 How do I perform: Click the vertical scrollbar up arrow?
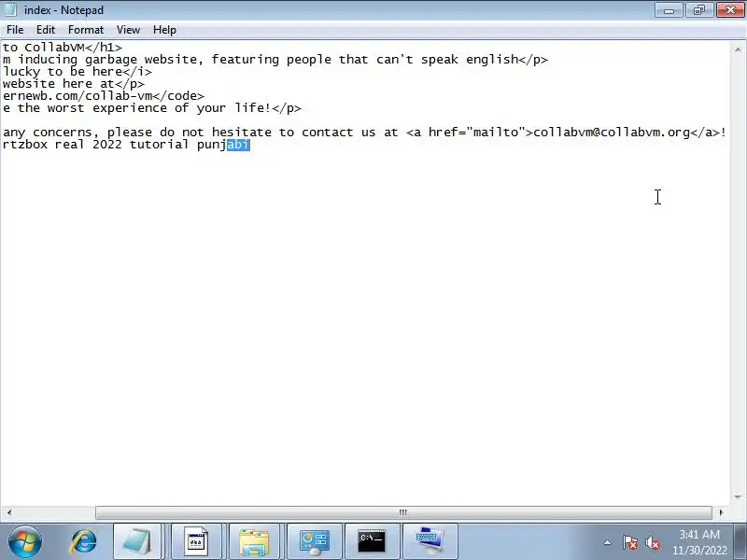[x=738, y=49]
